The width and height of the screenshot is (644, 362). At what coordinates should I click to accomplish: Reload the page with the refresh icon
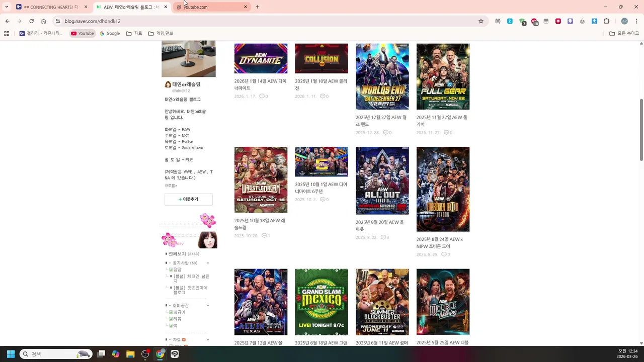pyautogui.click(x=31, y=21)
